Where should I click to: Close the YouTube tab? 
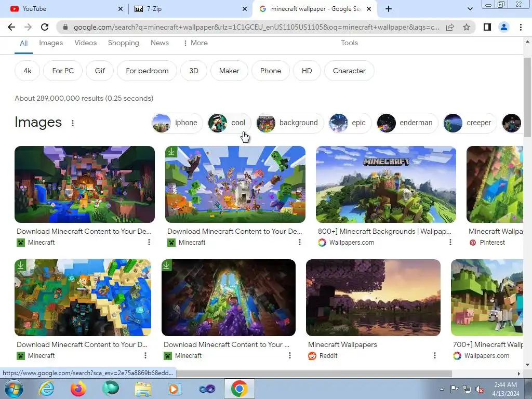[x=121, y=9]
